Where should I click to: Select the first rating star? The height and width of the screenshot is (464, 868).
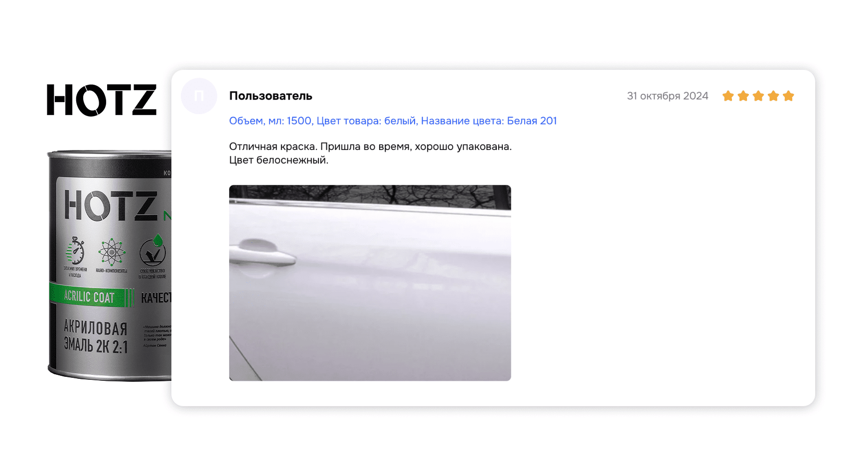click(x=728, y=96)
